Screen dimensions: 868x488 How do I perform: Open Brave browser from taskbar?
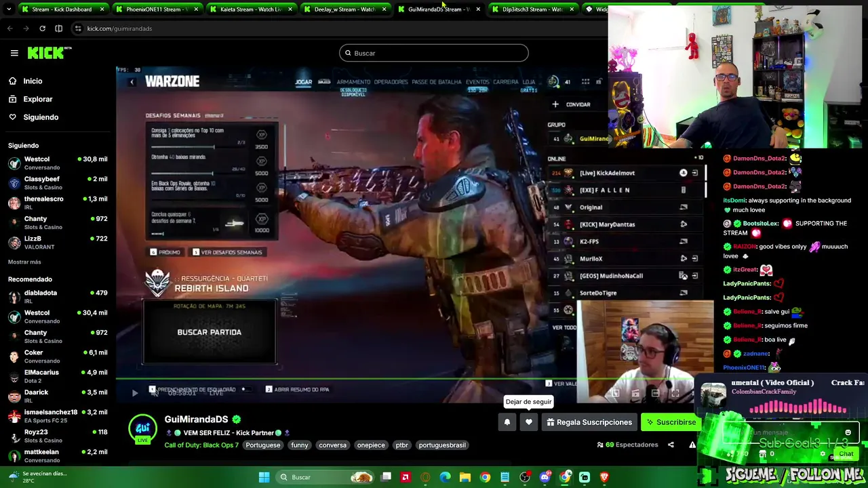pos(604,477)
